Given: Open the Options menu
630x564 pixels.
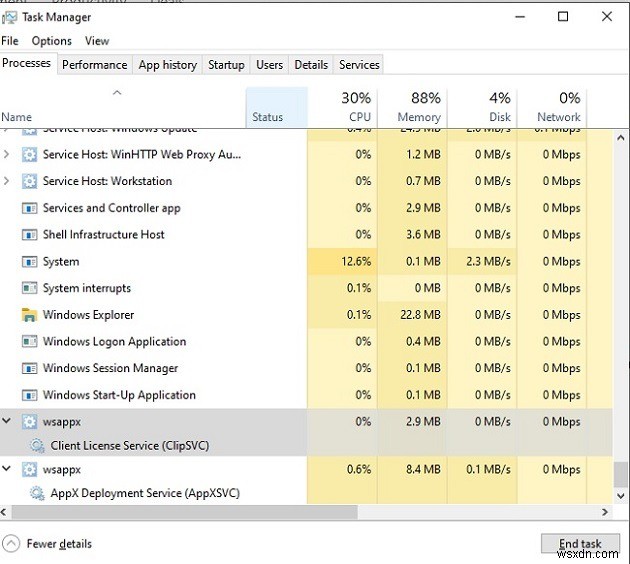Looking at the screenshot, I should coord(51,41).
